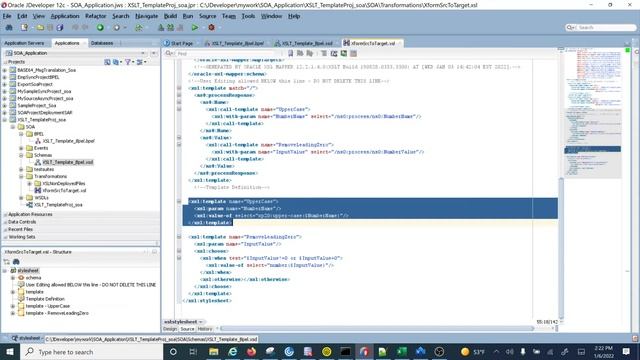Open Firefox from the Windows taskbar
The height and width of the screenshot is (360, 640).
[251, 351]
